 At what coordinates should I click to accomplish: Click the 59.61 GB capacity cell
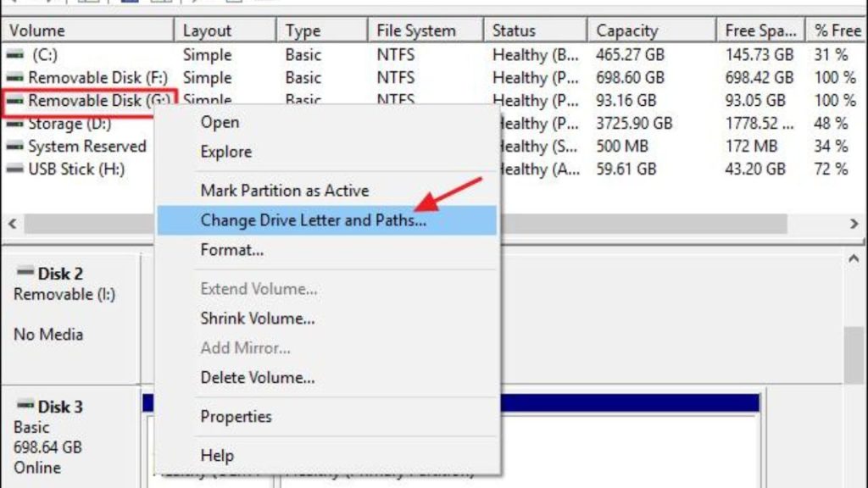pos(626,169)
